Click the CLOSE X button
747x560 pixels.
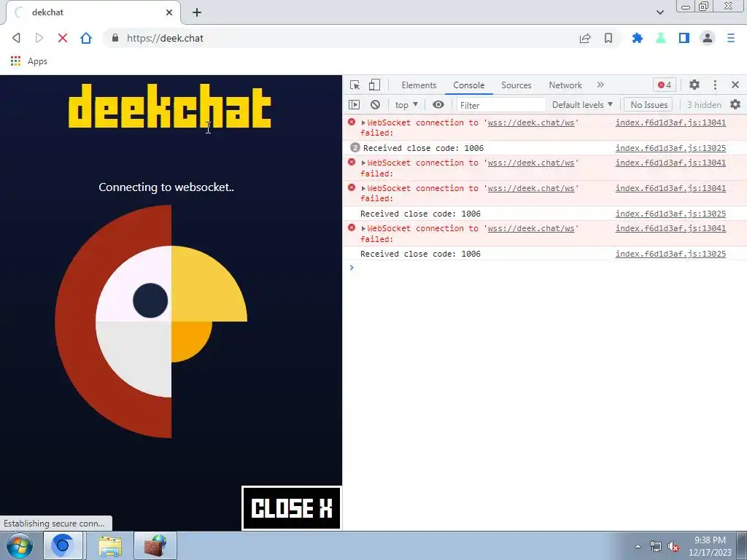tap(292, 507)
